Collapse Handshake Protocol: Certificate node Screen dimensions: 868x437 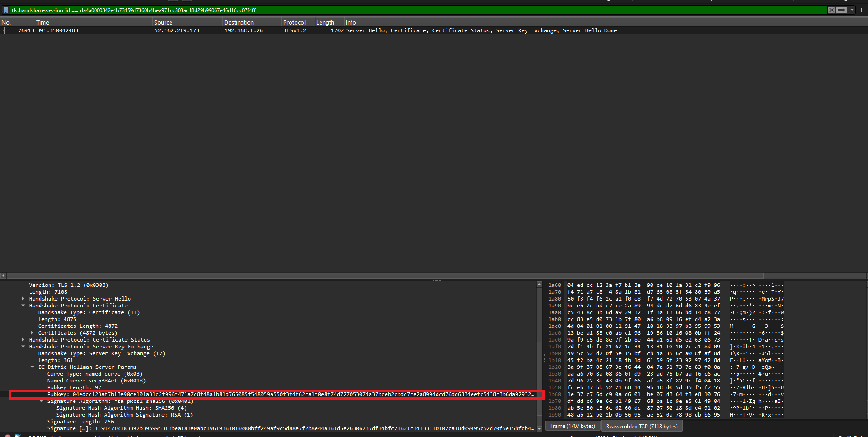pyautogui.click(x=23, y=306)
